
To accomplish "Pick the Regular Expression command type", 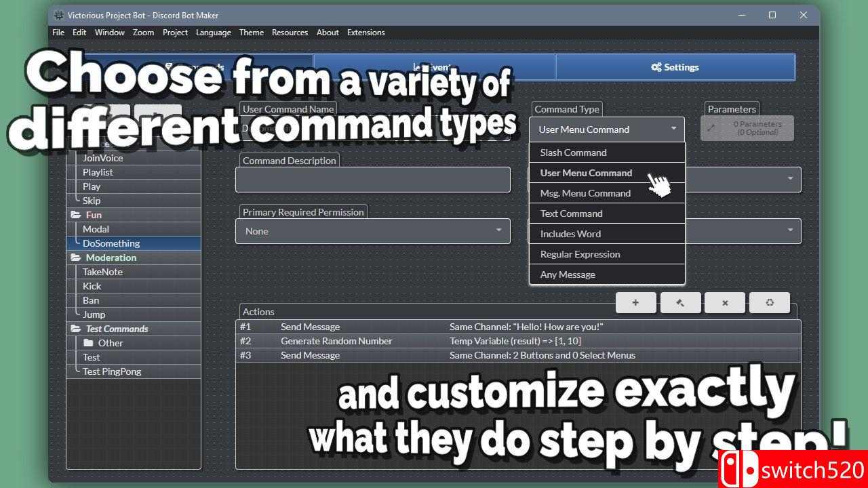I will (580, 254).
